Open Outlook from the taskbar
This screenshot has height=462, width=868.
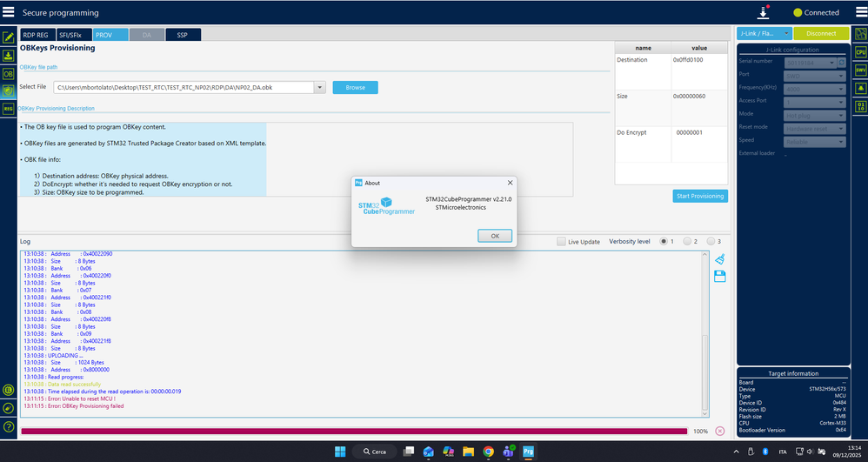pyautogui.click(x=429, y=452)
